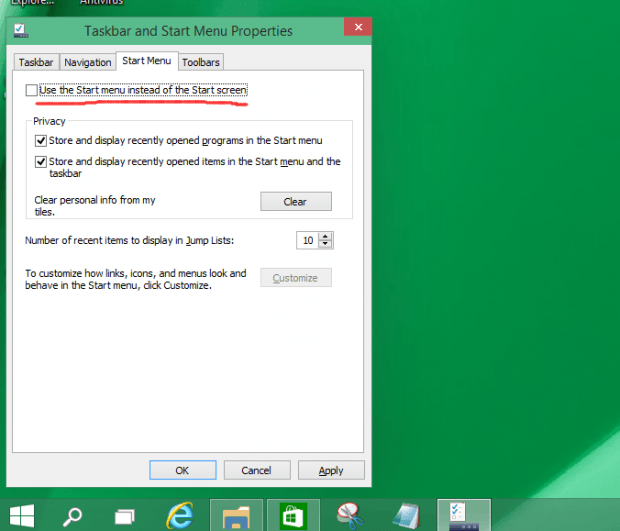Click the 'To customize how links, icons' description text
Image resolution: width=620 pixels, height=531 pixels.
(x=136, y=279)
